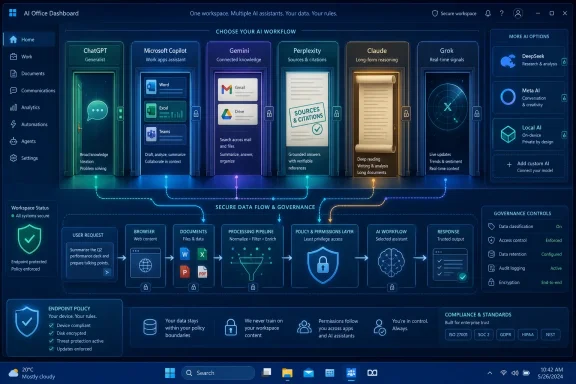Click the notification bell icon
Image resolution: width=576 pixels, height=384 pixels.
[488, 14]
